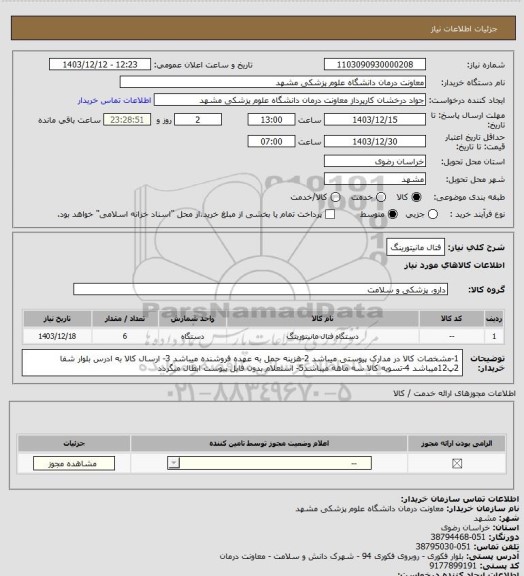Click the تعداد / مقدار column header

coord(125,318)
